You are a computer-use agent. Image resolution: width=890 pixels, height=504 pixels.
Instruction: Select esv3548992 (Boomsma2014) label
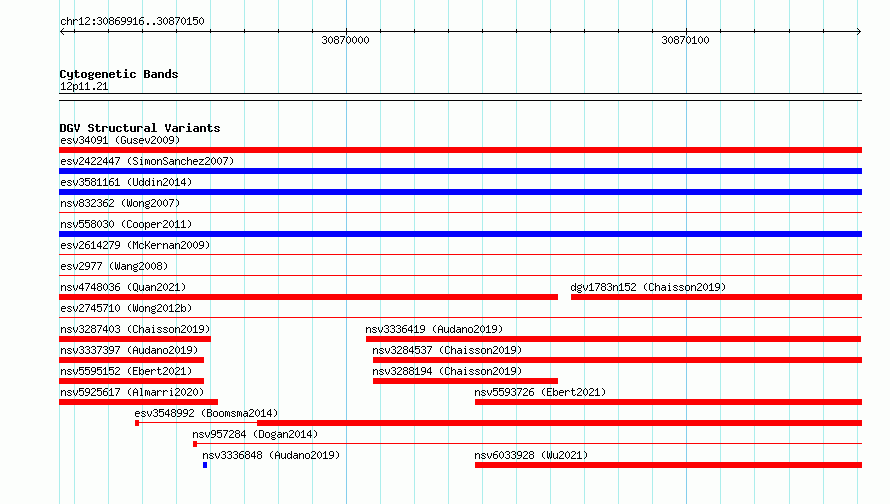pos(207,413)
